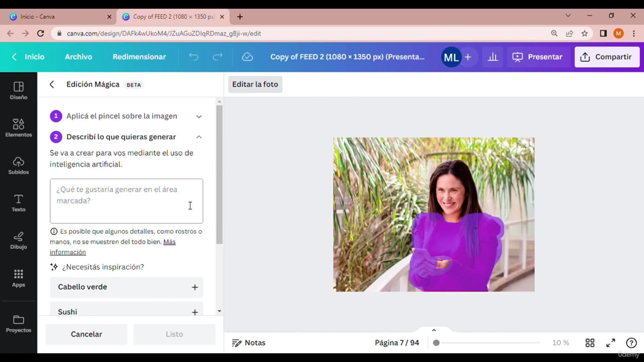Click Página 7 / 94 indicator
This screenshot has height=362, width=644.
(397, 343)
